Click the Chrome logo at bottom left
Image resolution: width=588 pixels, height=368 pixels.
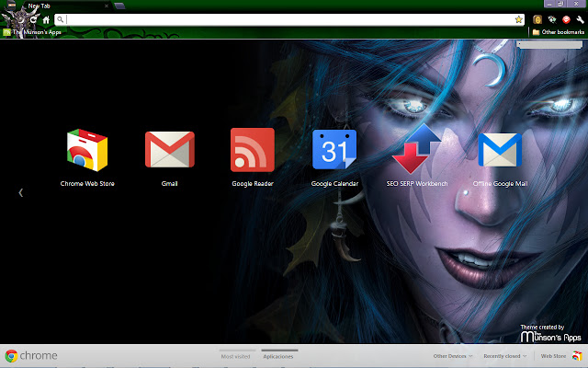click(31, 356)
